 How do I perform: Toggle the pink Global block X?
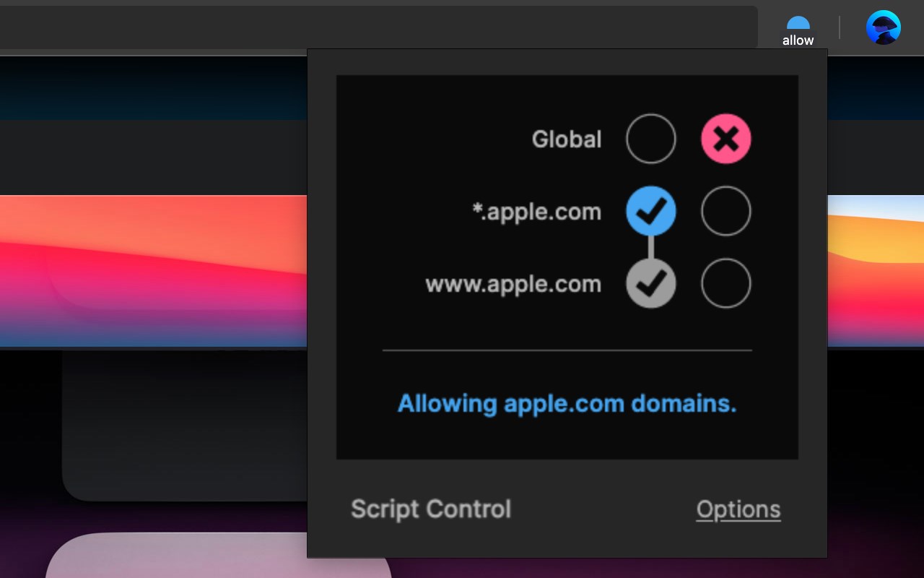726,139
